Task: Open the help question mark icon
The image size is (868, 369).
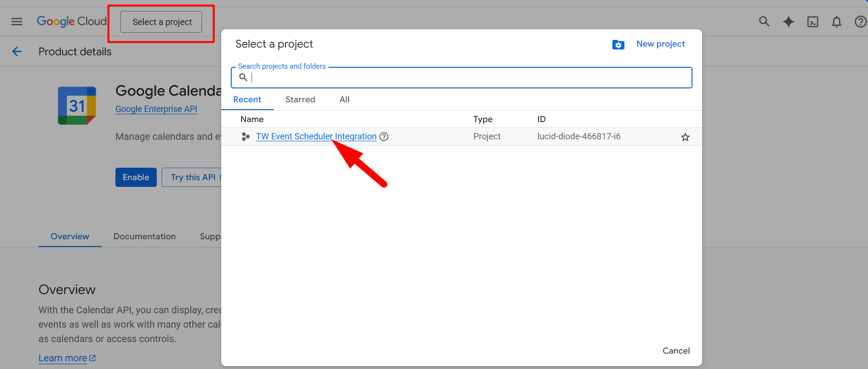Action: 860,22
